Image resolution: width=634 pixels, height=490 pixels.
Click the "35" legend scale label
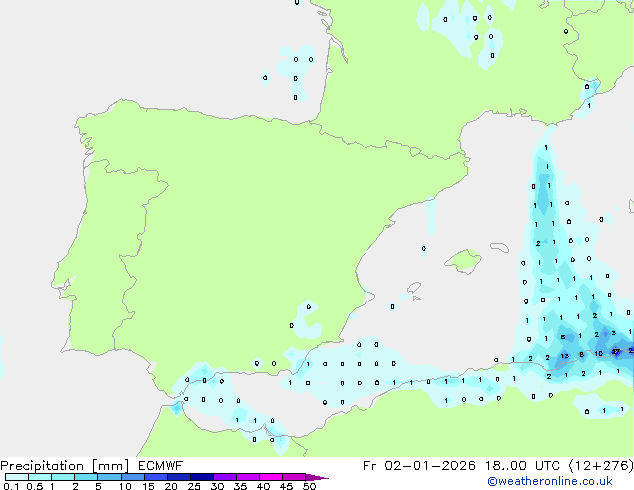240,486
